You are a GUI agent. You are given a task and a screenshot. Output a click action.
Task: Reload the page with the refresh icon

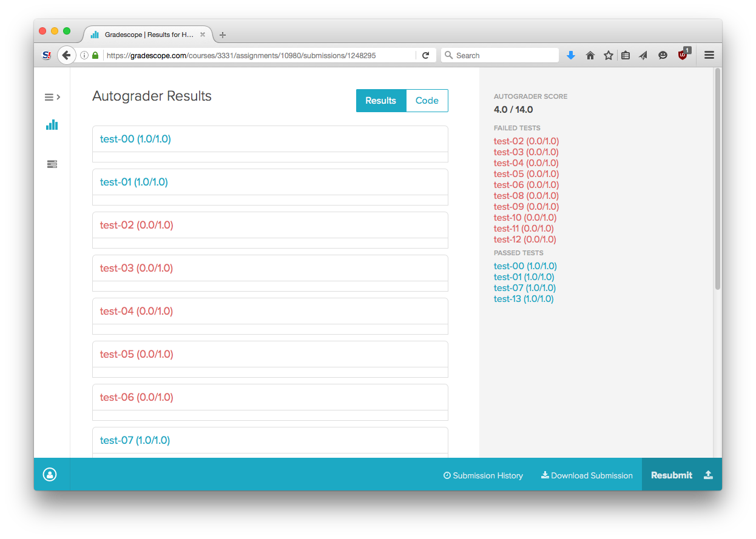tap(425, 55)
